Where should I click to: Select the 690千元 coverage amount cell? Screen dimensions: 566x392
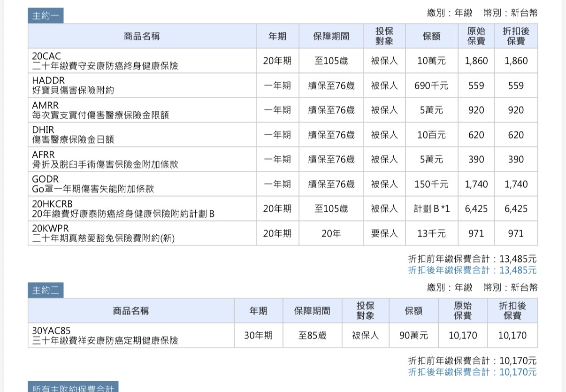point(431,85)
